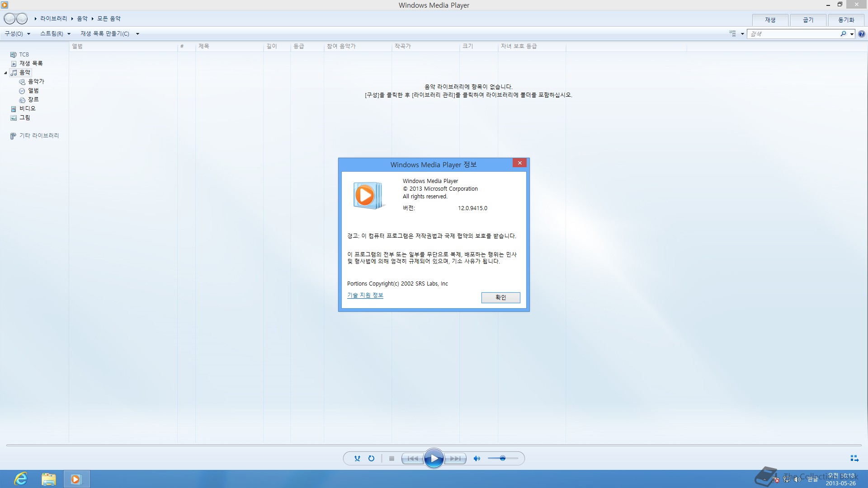
Task: Open File Explorer from the taskbar
Action: tap(48, 479)
